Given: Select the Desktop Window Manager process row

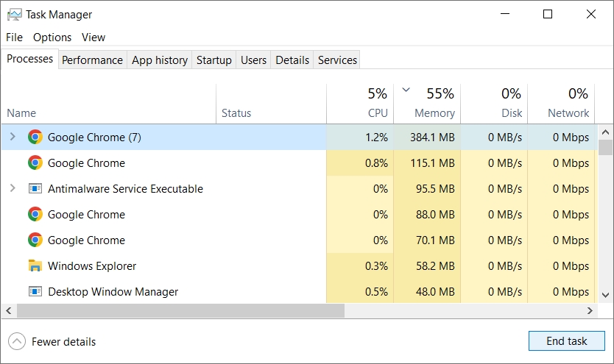Looking at the screenshot, I should click(300, 292).
